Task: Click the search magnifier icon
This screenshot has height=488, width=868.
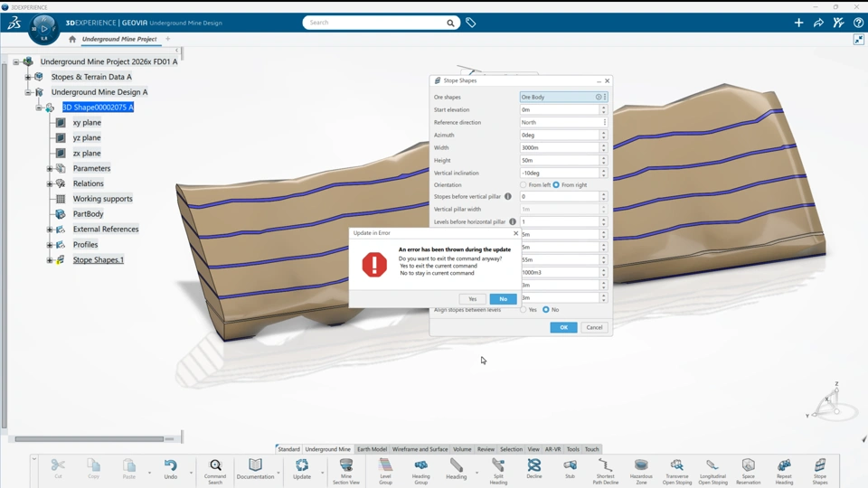Action: tap(450, 23)
